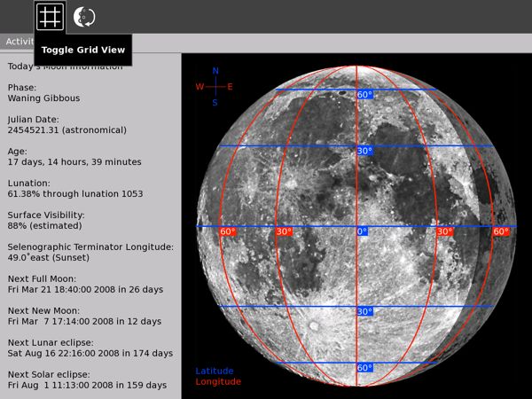Click the 60° west longitude label
Viewport: 532px width, 399px height.
tap(228, 231)
